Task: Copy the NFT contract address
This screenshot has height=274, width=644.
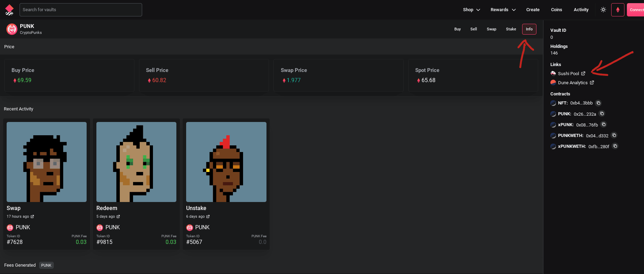Action: (x=598, y=103)
